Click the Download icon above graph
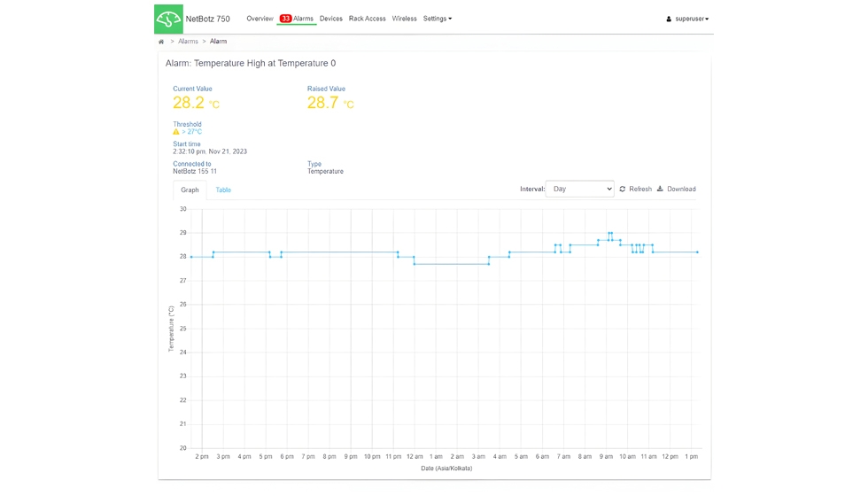 [660, 189]
